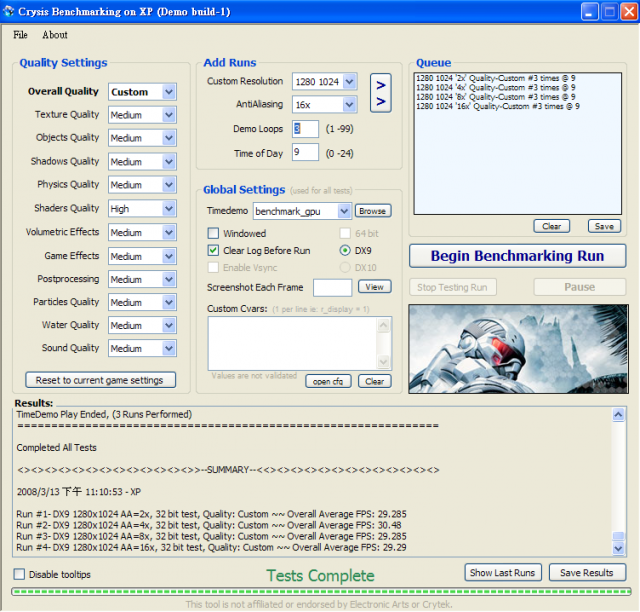Viewport: 640px width, 612px height.
Task: Minimize the Crysis Benchmarking window
Action: pos(589,11)
